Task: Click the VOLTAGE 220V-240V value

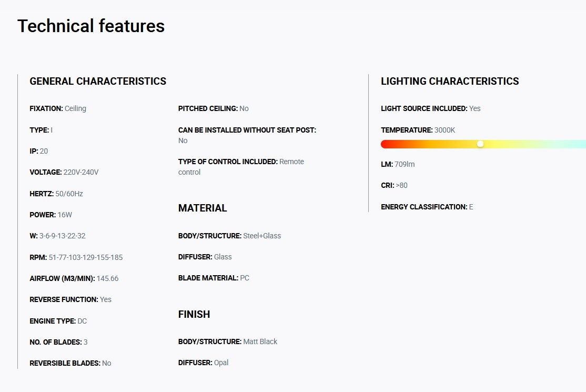Action: [81, 172]
